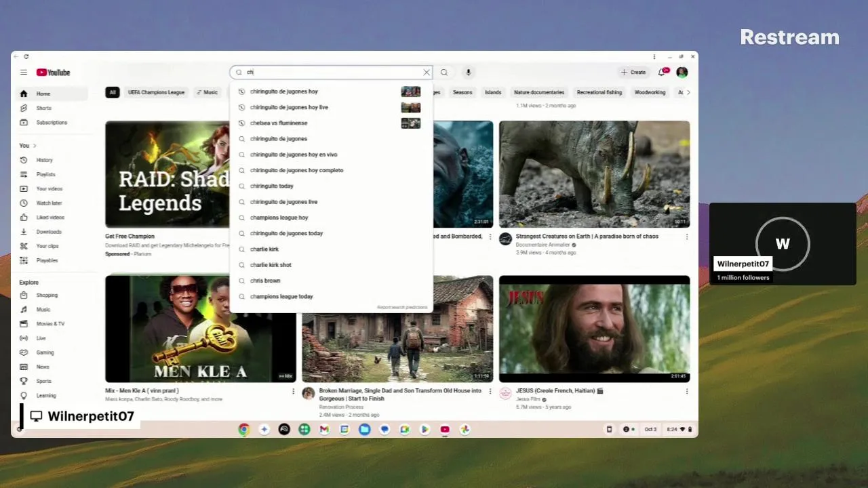
Task: Click in the YouTube search input field
Action: (332, 72)
